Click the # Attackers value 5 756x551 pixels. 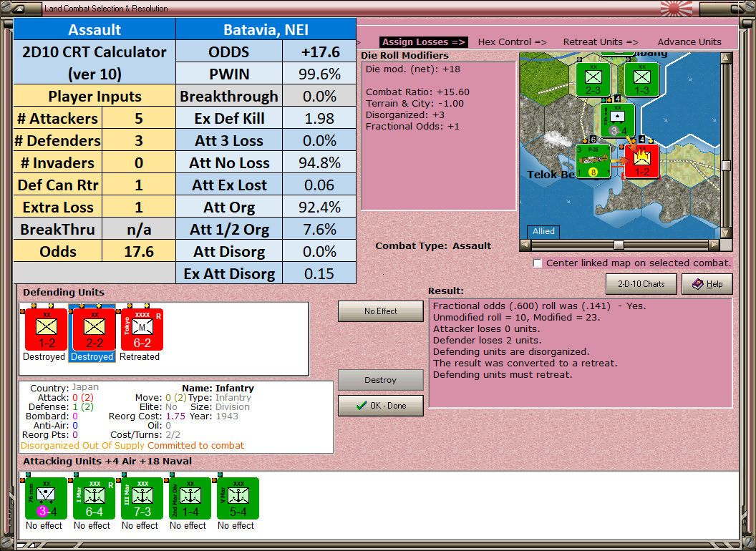139,119
